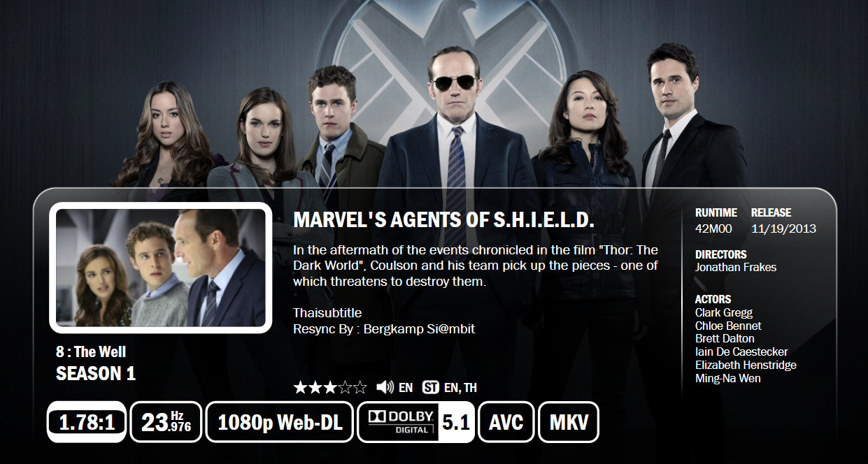Click the release date 11/19/2013

tap(783, 229)
